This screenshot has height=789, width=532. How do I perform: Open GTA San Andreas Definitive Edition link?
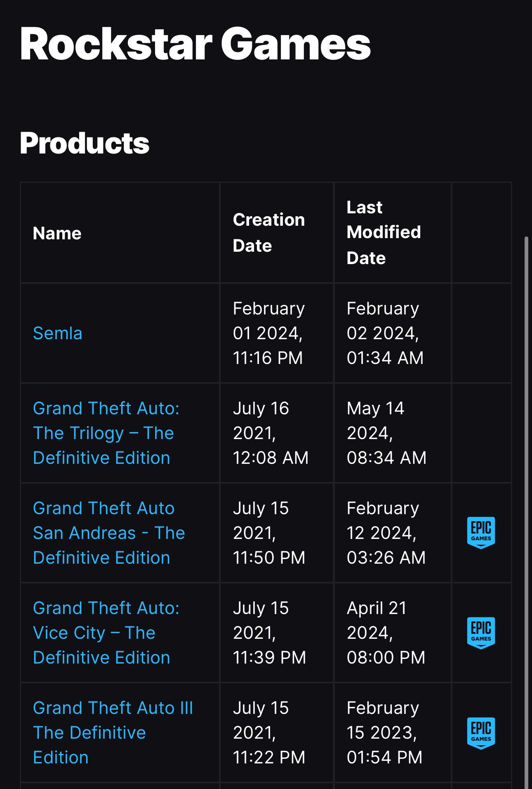coord(109,533)
